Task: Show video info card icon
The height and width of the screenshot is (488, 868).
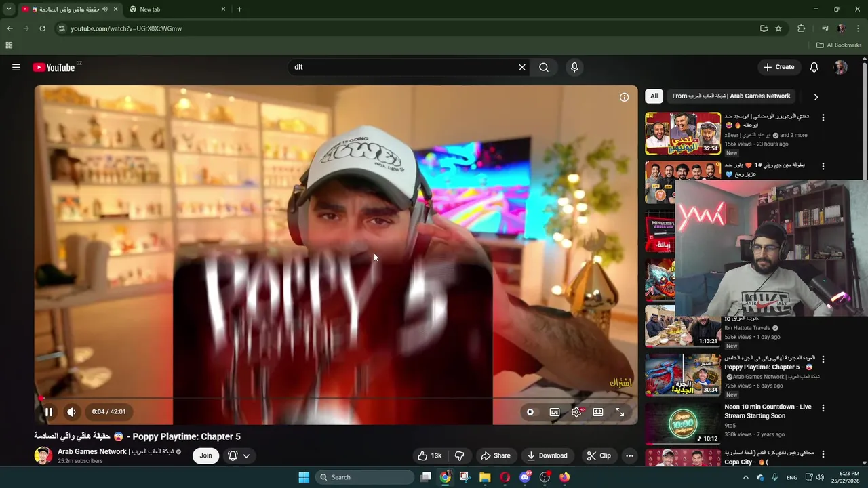Action: 624,97
